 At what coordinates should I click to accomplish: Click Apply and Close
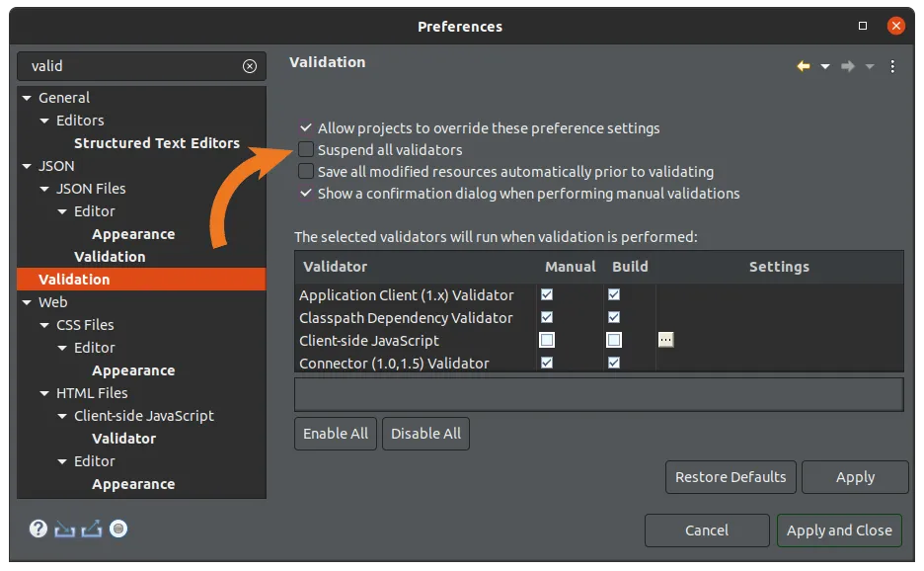point(839,530)
